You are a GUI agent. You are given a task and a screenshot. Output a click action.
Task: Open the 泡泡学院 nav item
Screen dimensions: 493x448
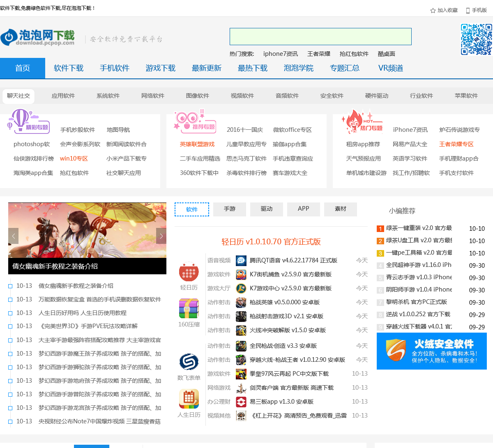pos(299,68)
